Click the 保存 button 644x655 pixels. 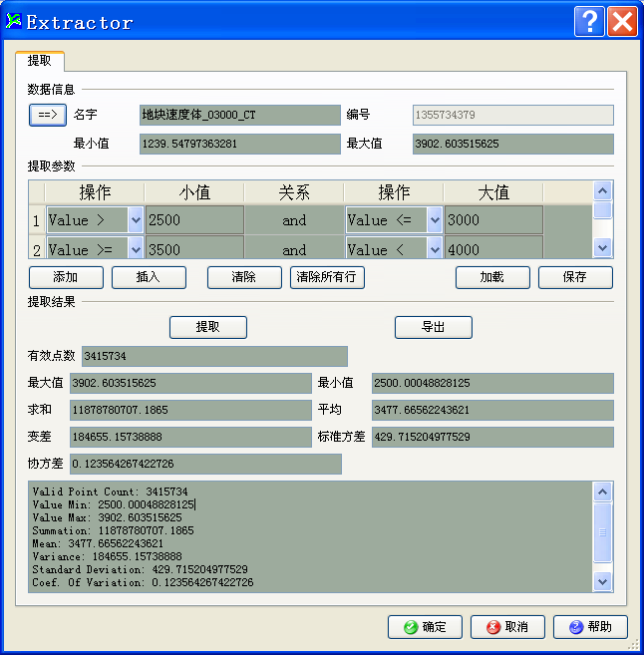coord(575,277)
